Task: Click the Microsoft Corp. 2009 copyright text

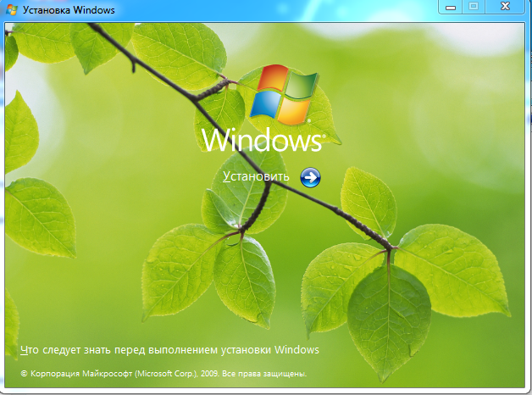Action: point(163,374)
